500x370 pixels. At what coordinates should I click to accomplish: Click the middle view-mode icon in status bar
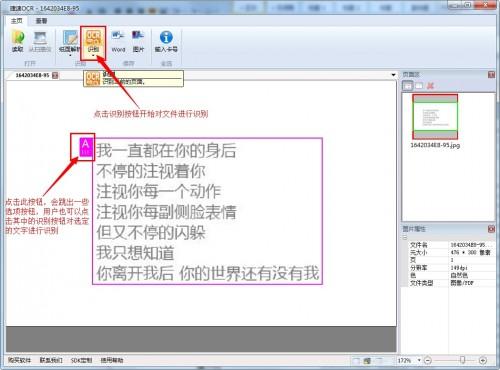pos(367,360)
